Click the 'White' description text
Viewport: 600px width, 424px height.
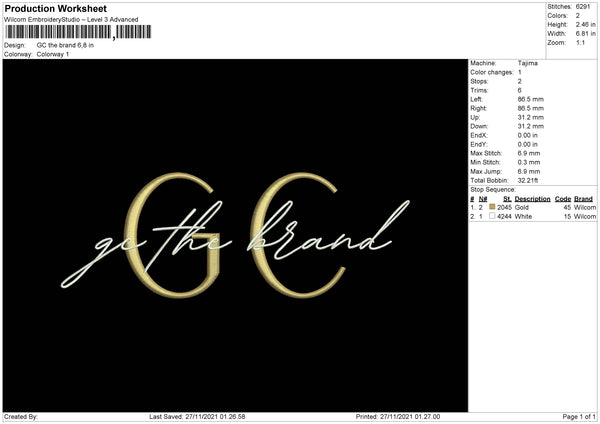coord(523,217)
